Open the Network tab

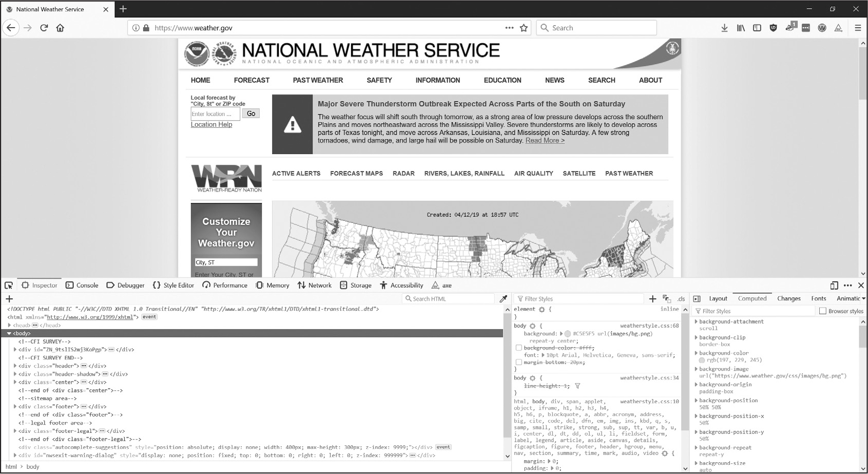[x=314, y=285]
